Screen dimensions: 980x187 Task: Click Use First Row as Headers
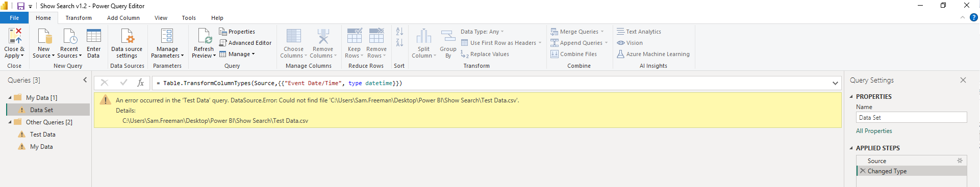pos(501,43)
